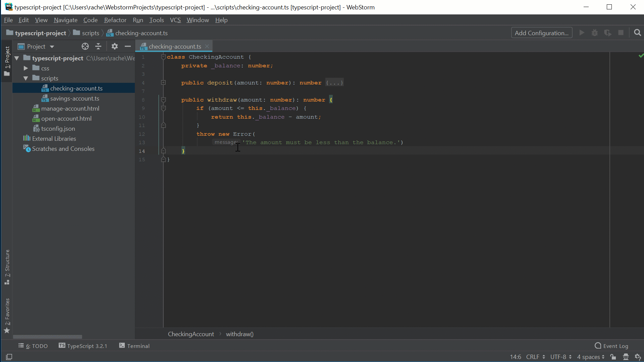
Task: Click the Add Configuration button
Action: [541, 33]
